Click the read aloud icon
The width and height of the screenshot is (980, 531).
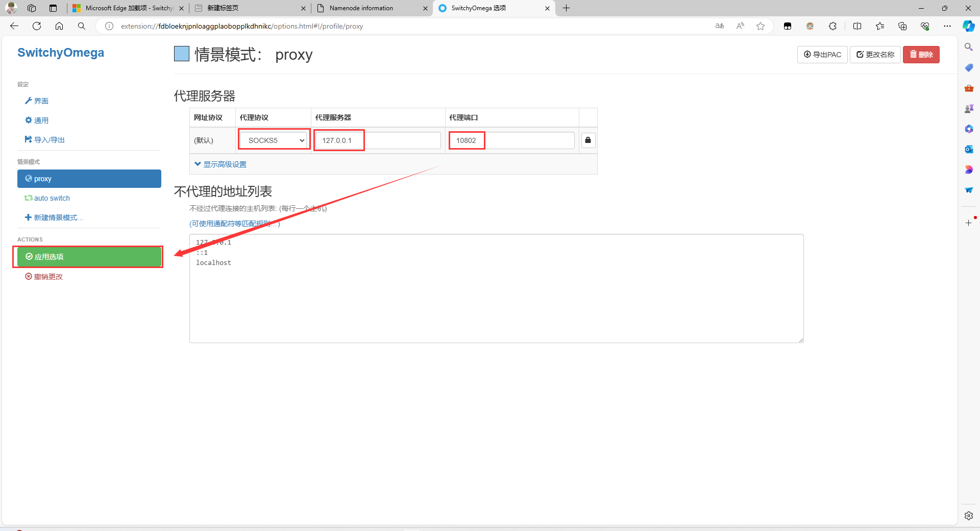pos(740,26)
